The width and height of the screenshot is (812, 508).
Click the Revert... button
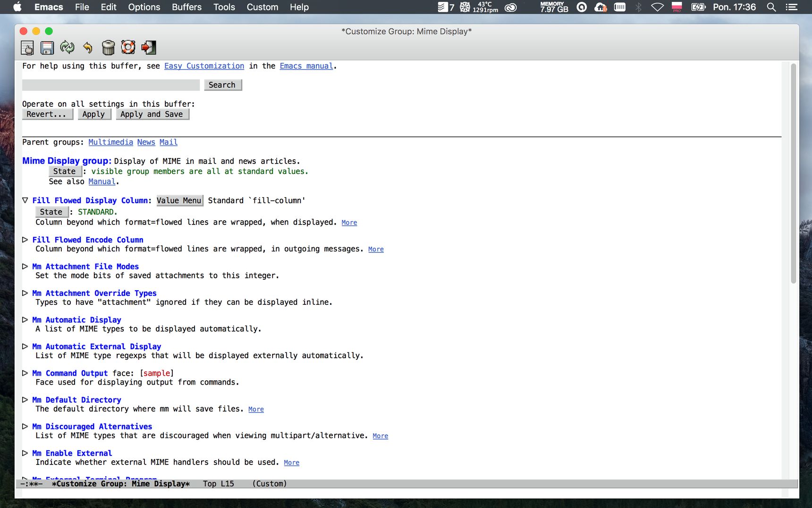(47, 114)
